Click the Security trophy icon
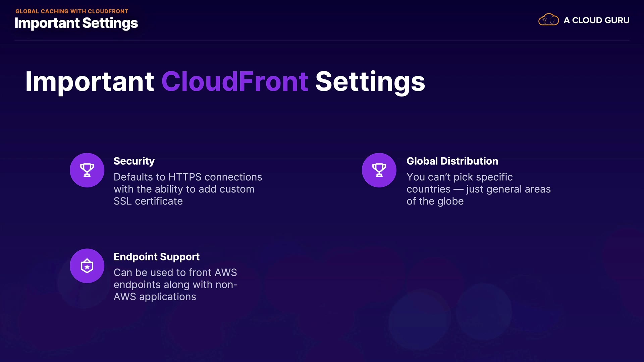Screen dimensions: 644x362 (87, 170)
